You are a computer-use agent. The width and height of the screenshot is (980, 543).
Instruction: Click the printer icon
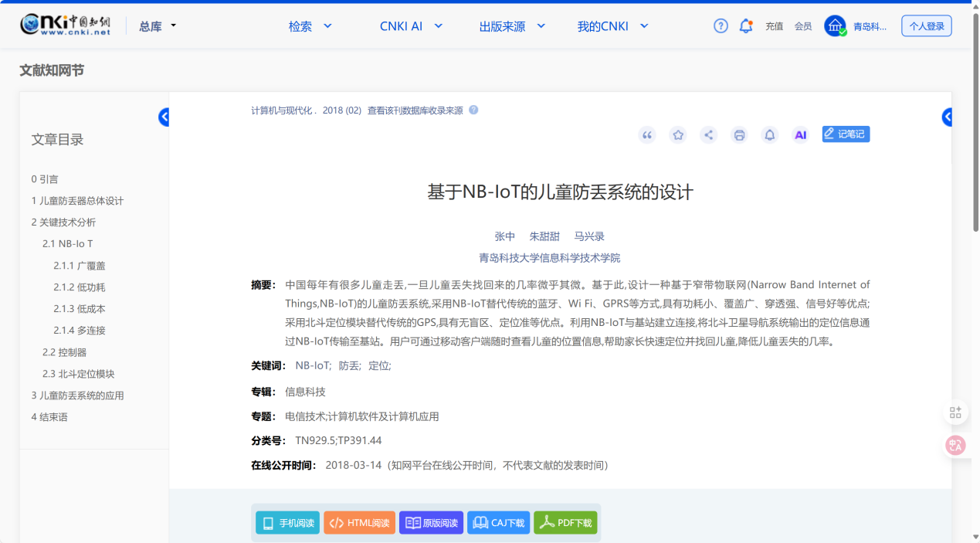(x=739, y=135)
